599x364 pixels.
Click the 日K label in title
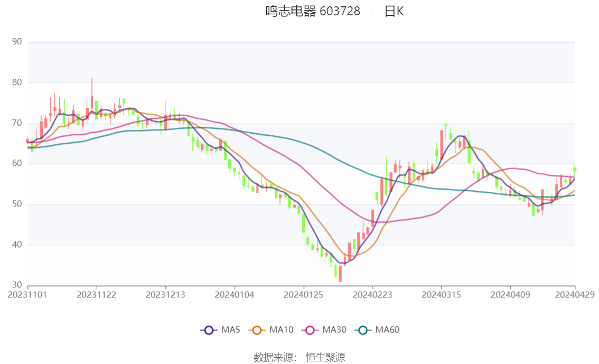pyautogui.click(x=394, y=12)
